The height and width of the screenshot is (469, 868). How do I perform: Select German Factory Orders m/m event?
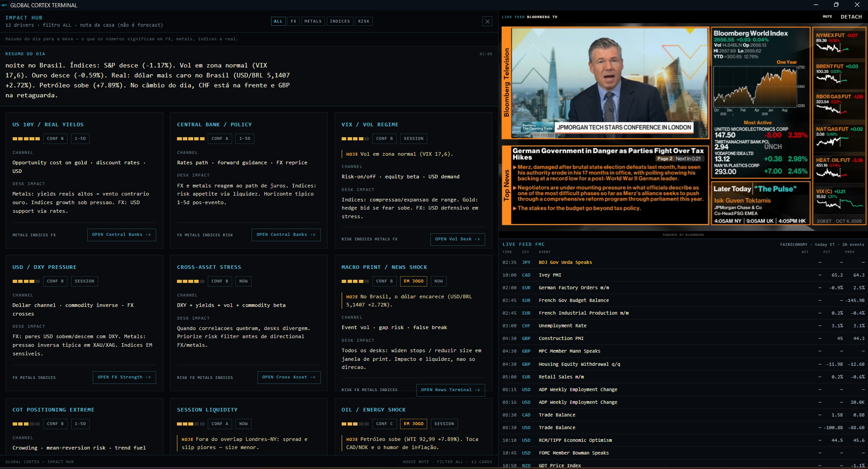[x=683, y=288]
